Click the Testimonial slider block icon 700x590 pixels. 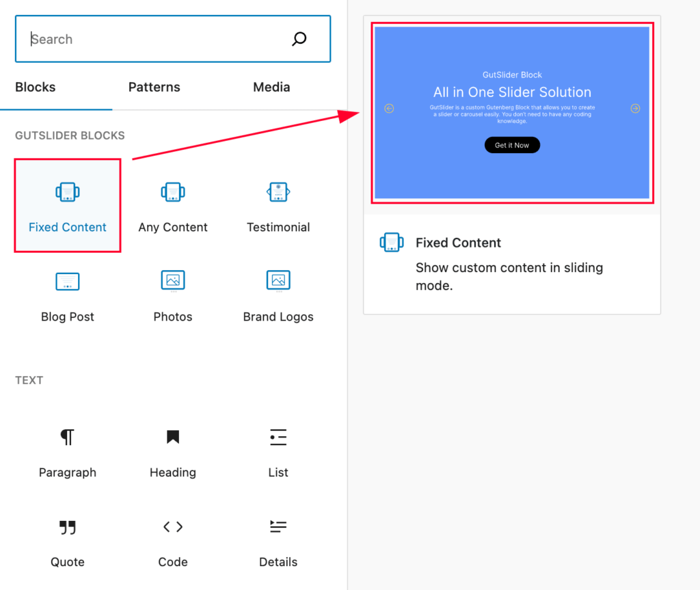coord(278,192)
